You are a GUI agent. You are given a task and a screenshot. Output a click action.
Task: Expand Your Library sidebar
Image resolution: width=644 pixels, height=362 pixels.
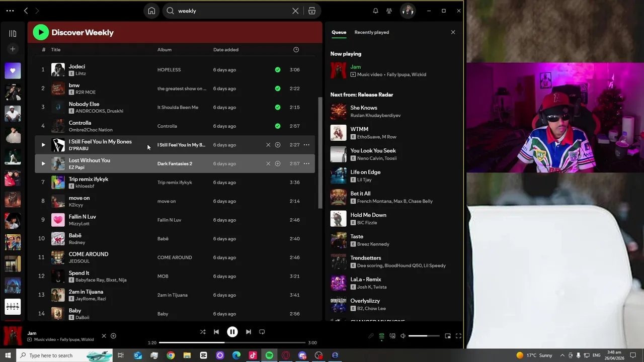(x=13, y=33)
